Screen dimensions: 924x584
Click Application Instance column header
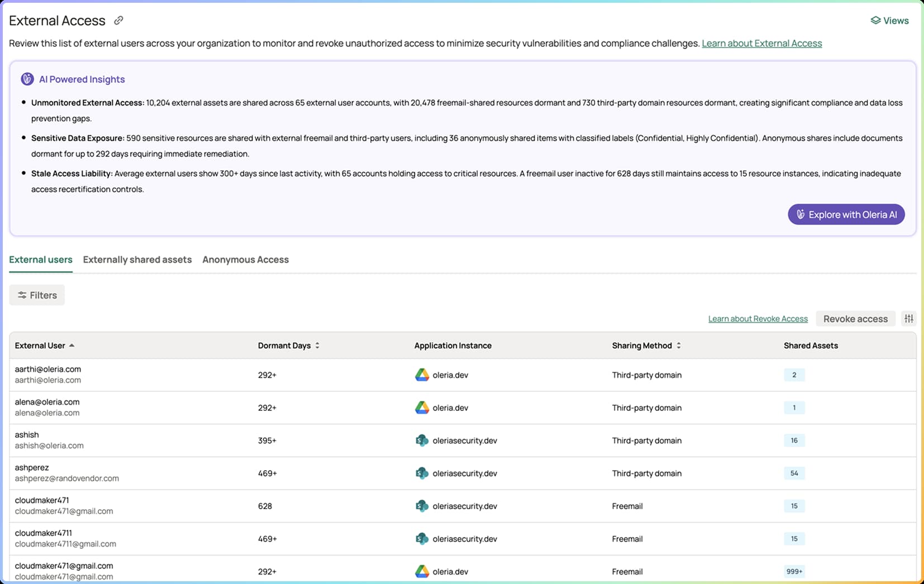click(x=453, y=346)
